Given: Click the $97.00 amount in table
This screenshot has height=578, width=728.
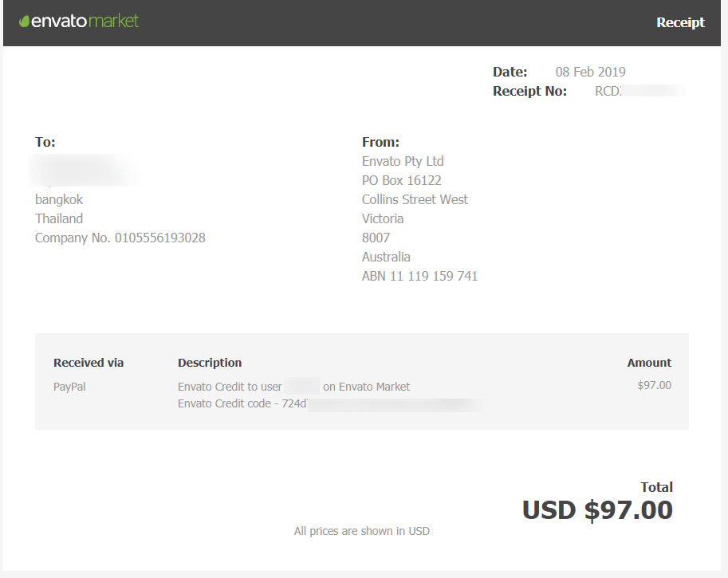Looking at the screenshot, I should (x=654, y=386).
